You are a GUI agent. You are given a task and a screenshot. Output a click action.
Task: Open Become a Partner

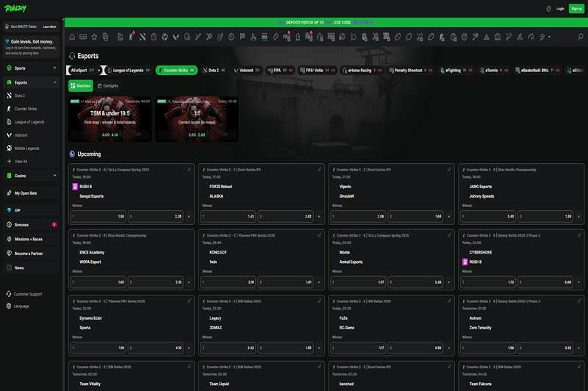click(x=31, y=254)
